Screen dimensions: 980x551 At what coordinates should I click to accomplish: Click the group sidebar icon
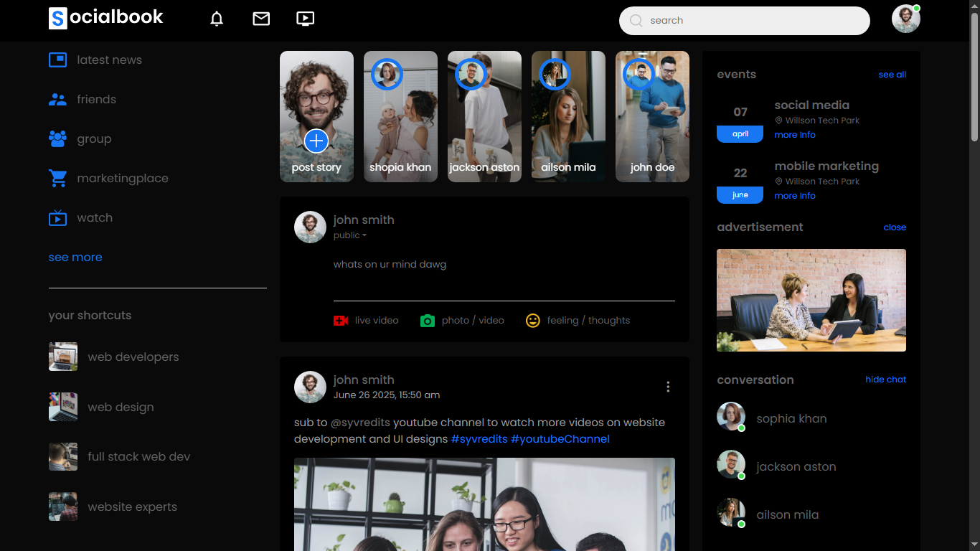(57, 138)
